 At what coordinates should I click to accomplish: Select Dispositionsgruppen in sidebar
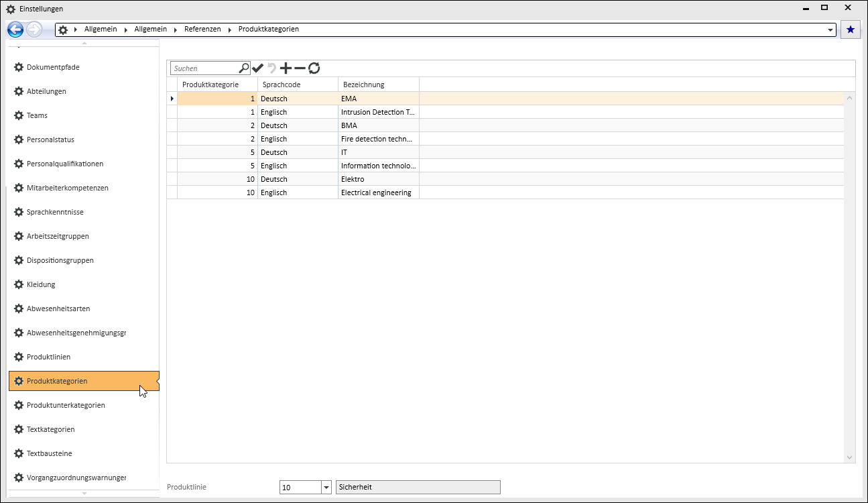click(84, 260)
